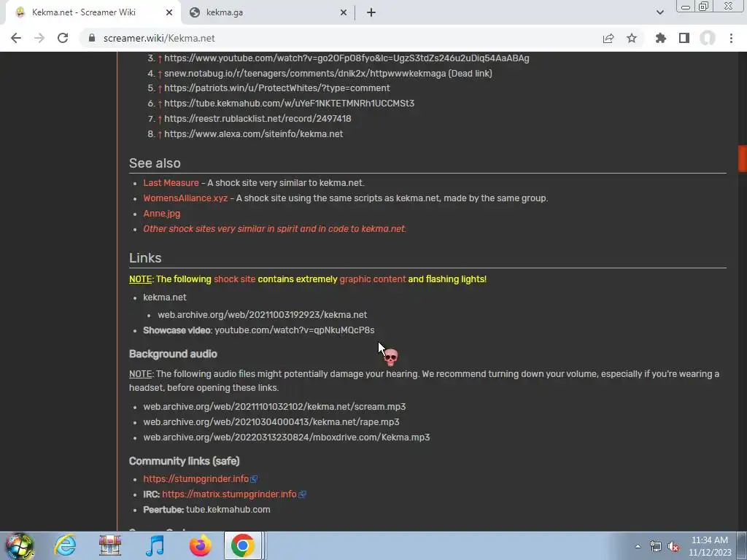Click the youtube.com/watch?v=qpNkuMQcP8s showcase text
This screenshot has height=560, width=747.
click(295, 330)
